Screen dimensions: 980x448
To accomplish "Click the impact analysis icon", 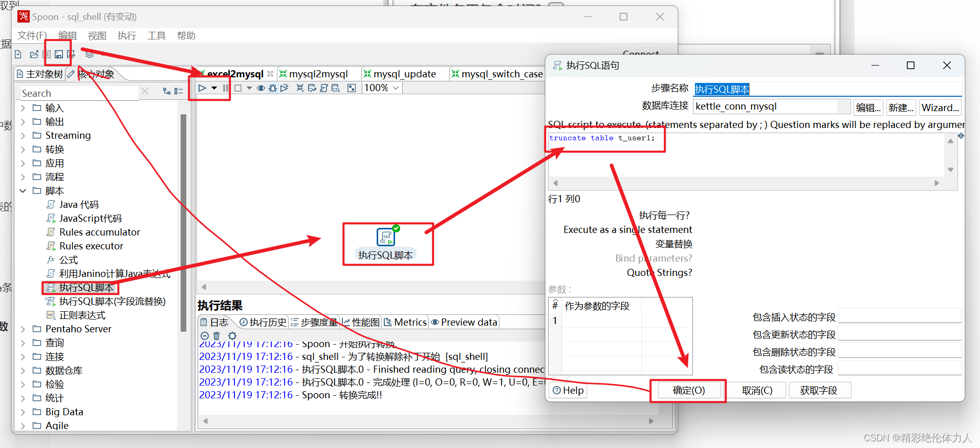I will (312, 88).
